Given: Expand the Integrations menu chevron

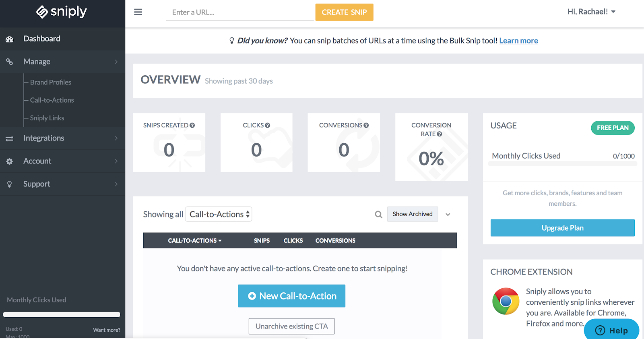Looking at the screenshot, I should [116, 138].
